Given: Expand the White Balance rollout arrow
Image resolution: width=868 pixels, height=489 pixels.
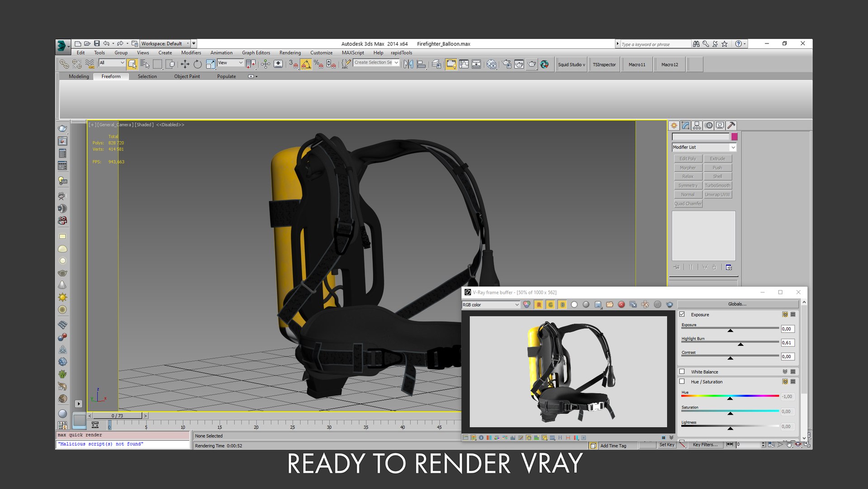Looking at the screenshot, I should coord(785,372).
